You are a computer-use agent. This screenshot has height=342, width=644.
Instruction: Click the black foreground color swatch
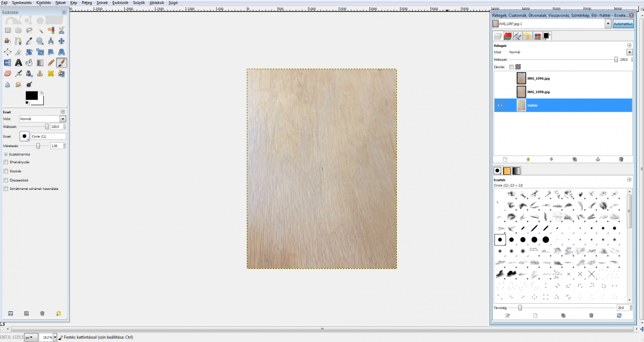tap(31, 95)
